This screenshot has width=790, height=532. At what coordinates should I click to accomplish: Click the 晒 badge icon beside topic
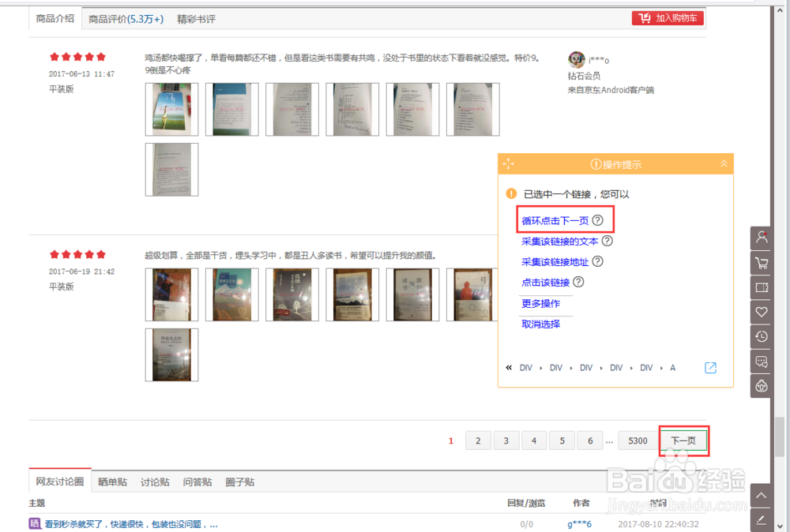click(35, 523)
